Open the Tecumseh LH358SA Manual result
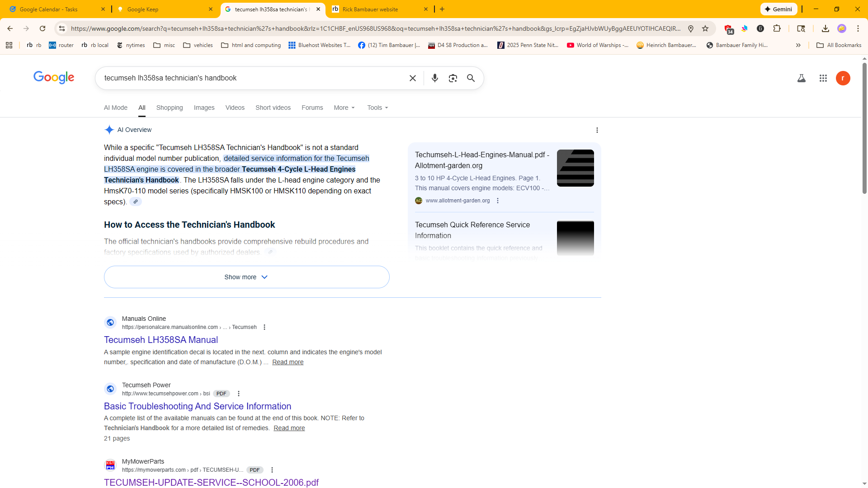This screenshot has height=488, width=868. click(x=160, y=340)
